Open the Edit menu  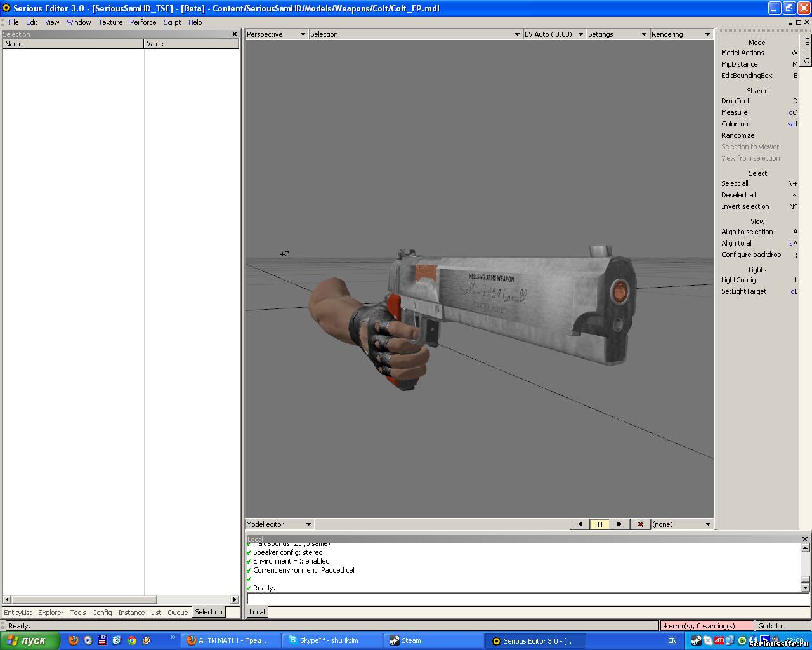32,22
